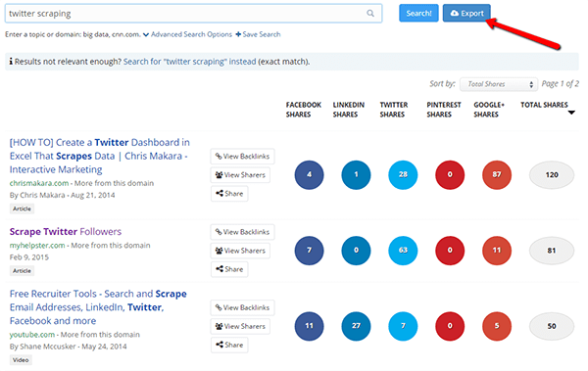Image resolution: width=588 pixels, height=371 pixels.
Task: Share the Scrape Twitter Followers article
Action: [x=229, y=269]
